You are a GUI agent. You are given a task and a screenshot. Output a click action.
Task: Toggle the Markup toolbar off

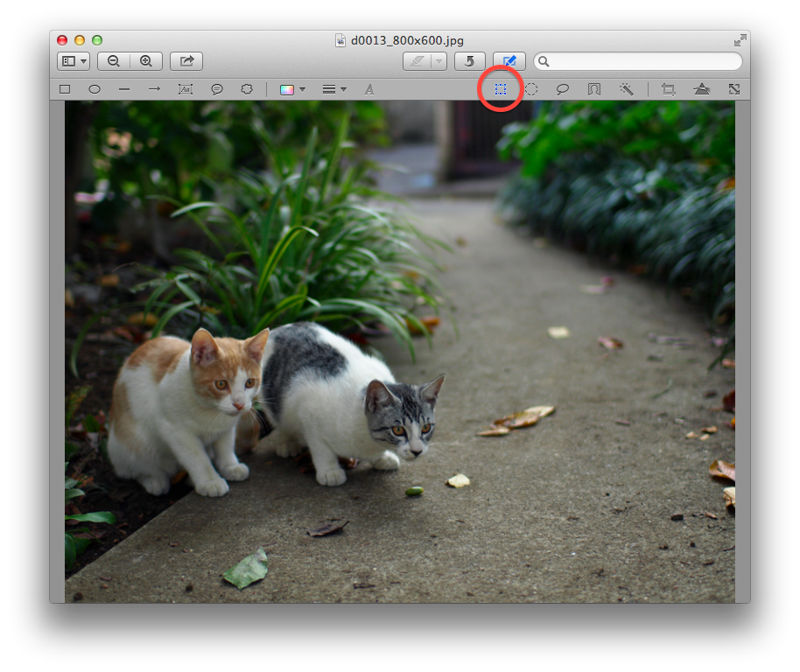pyautogui.click(x=509, y=61)
